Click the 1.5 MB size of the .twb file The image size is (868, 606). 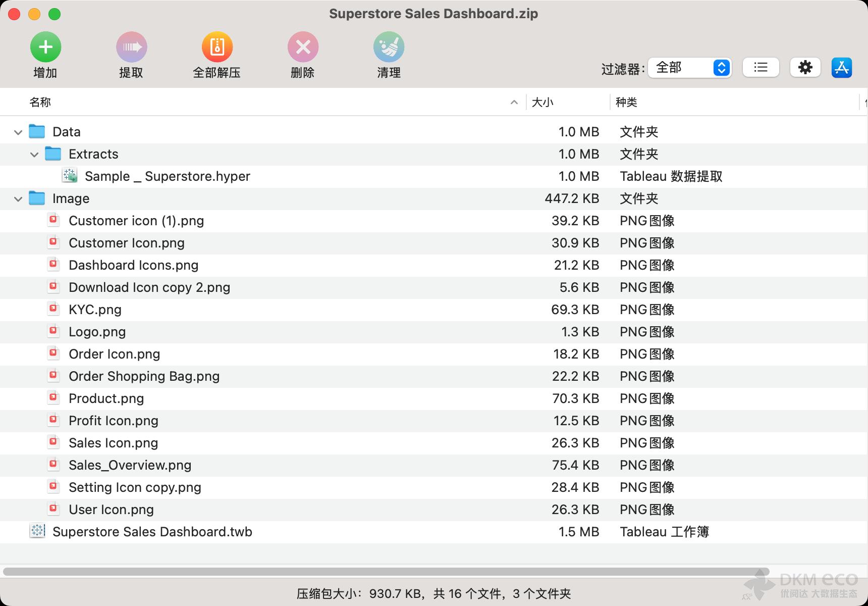579,532
